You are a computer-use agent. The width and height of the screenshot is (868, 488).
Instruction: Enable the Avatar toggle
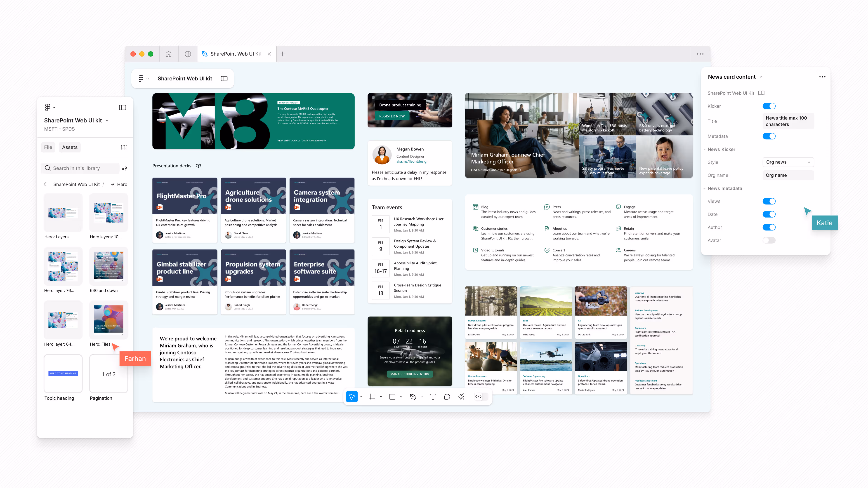pyautogui.click(x=769, y=240)
